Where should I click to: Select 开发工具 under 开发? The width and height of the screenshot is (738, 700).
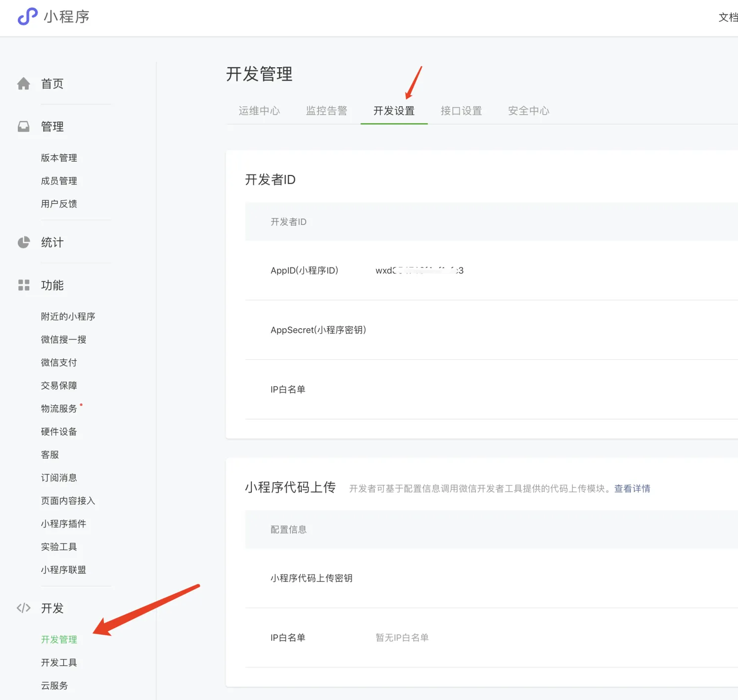point(59,662)
